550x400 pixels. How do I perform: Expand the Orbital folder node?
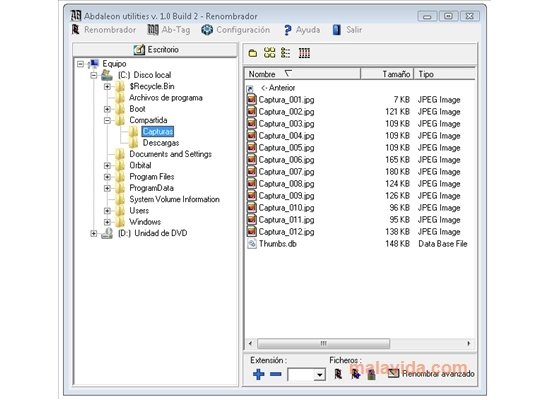coord(107,166)
